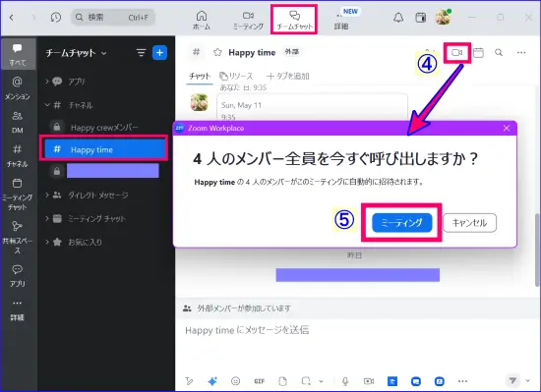Open 共有スペース in the left sidebar
Image resolution: width=541 pixels, height=392 pixels.
tap(18, 237)
